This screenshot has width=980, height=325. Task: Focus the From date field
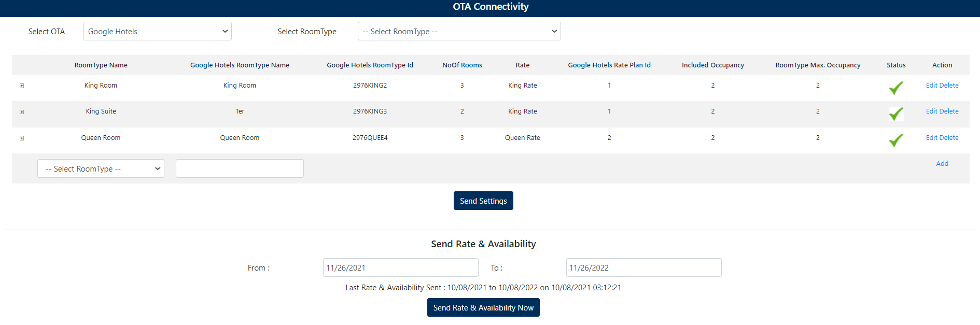tap(400, 268)
